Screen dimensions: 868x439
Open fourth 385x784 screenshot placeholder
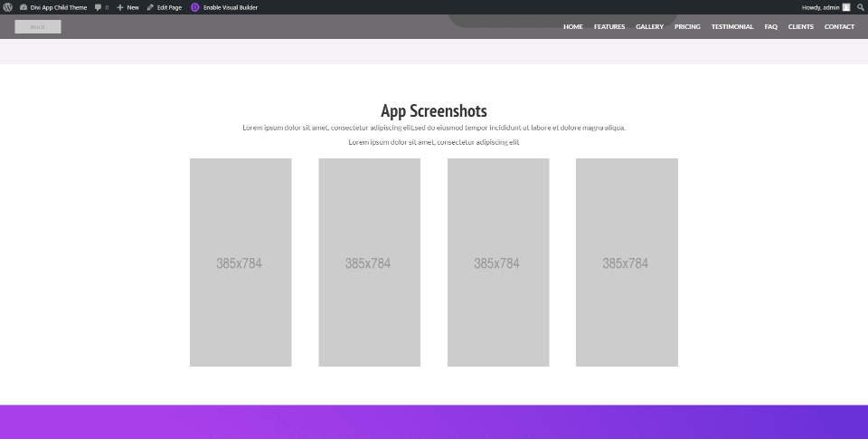tap(627, 262)
